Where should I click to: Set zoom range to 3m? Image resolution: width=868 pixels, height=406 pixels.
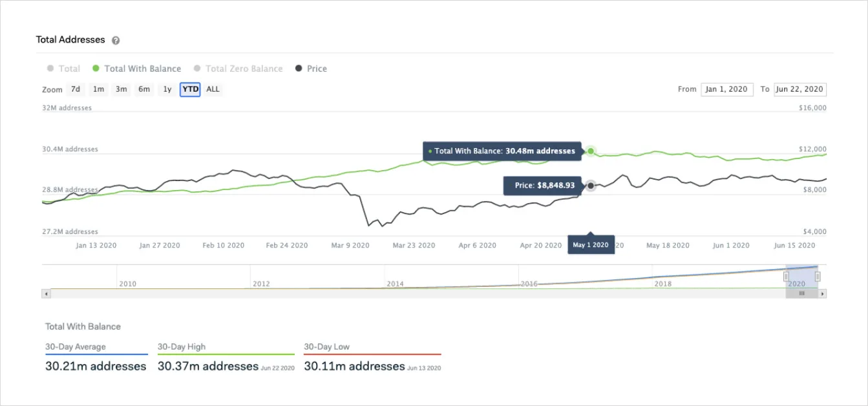point(121,89)
